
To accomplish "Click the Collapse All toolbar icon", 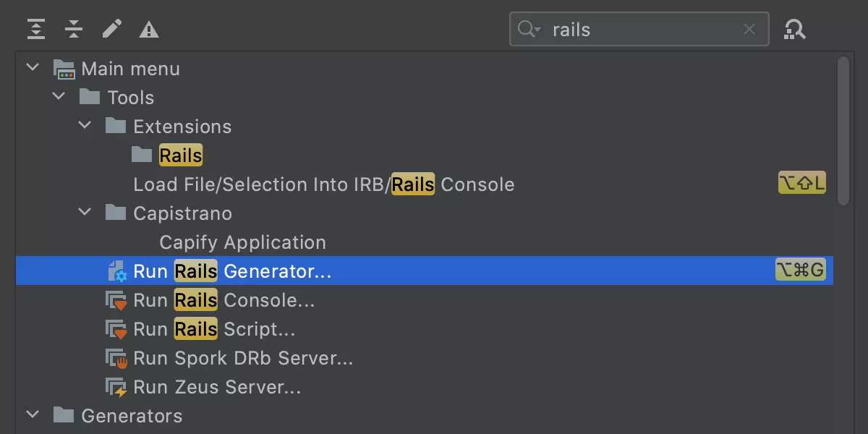I will coord(74,29).
